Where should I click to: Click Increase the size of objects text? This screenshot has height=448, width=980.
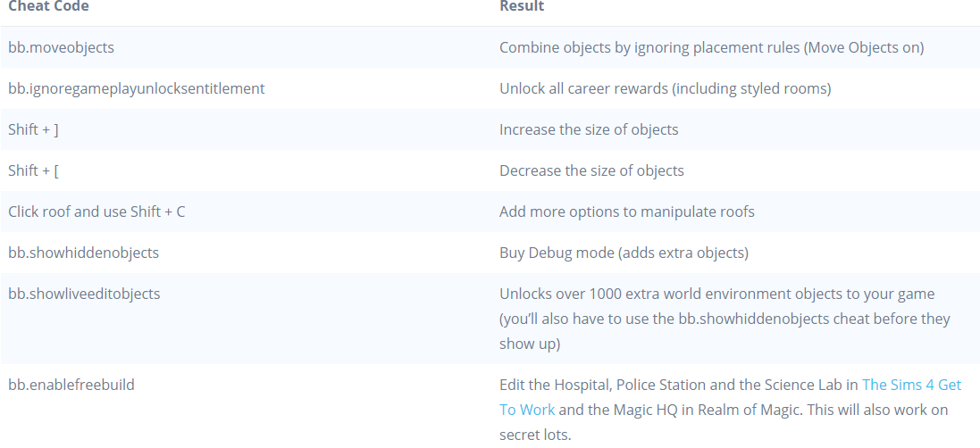589,129
